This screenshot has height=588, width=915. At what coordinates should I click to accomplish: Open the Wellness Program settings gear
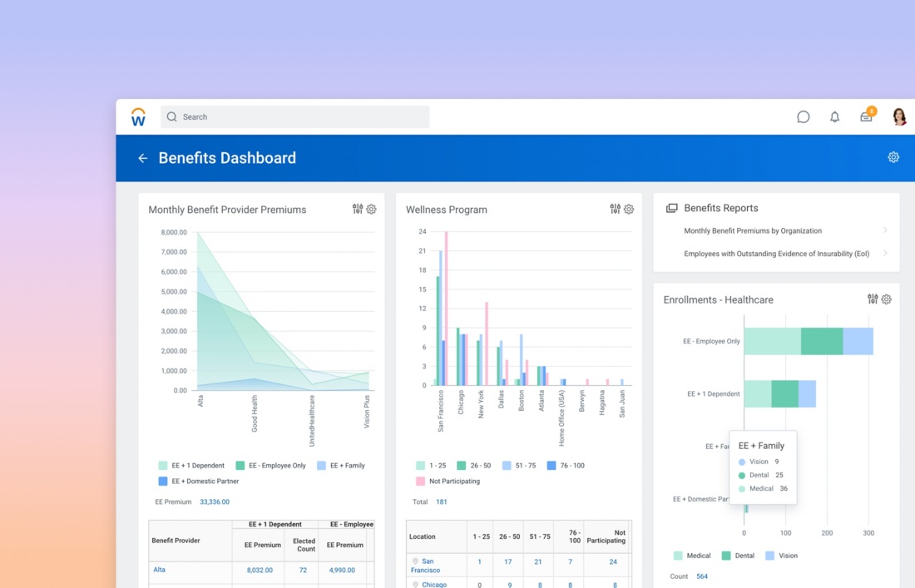tap(629, 209)
